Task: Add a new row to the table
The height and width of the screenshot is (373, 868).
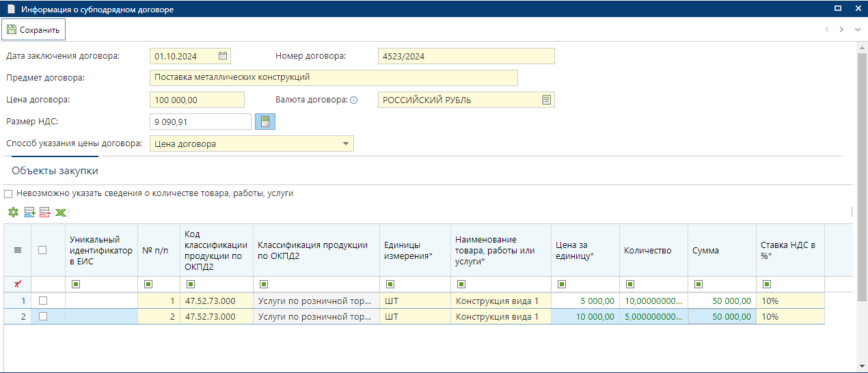Action: point(29,212)
